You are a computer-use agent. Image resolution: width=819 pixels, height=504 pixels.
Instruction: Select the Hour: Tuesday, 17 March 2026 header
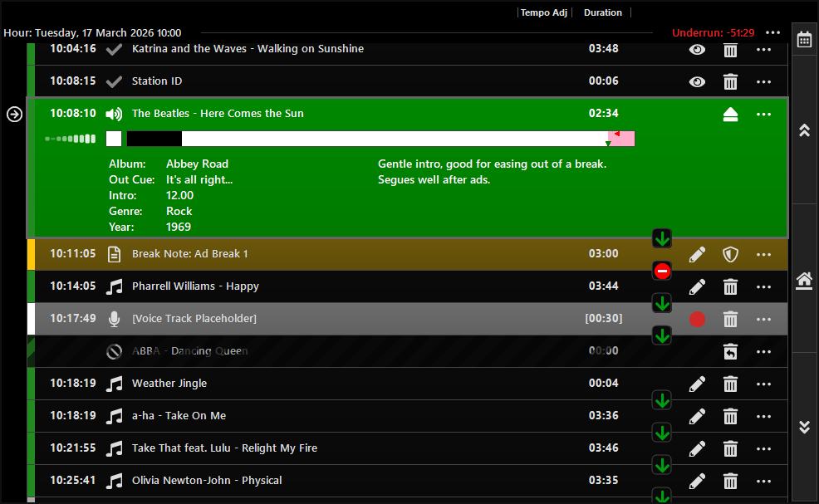pos(92,32)
